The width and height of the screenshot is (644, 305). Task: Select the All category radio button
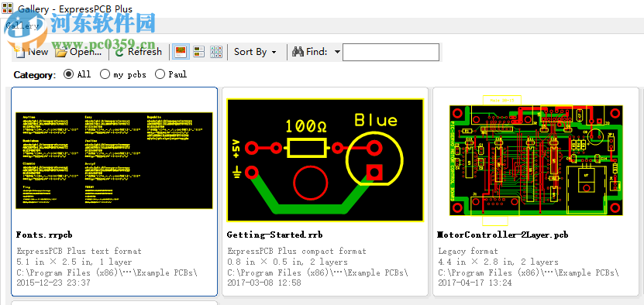(69, 74)
